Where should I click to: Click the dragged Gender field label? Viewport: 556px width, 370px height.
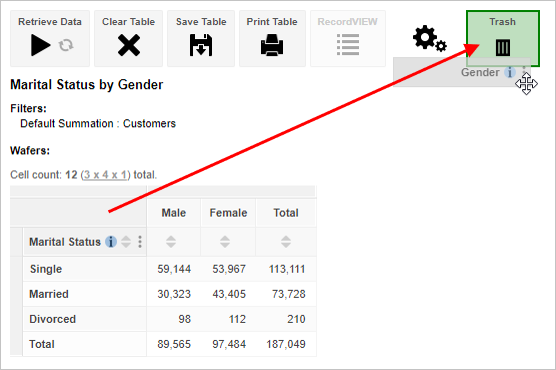tap(480, 72)
